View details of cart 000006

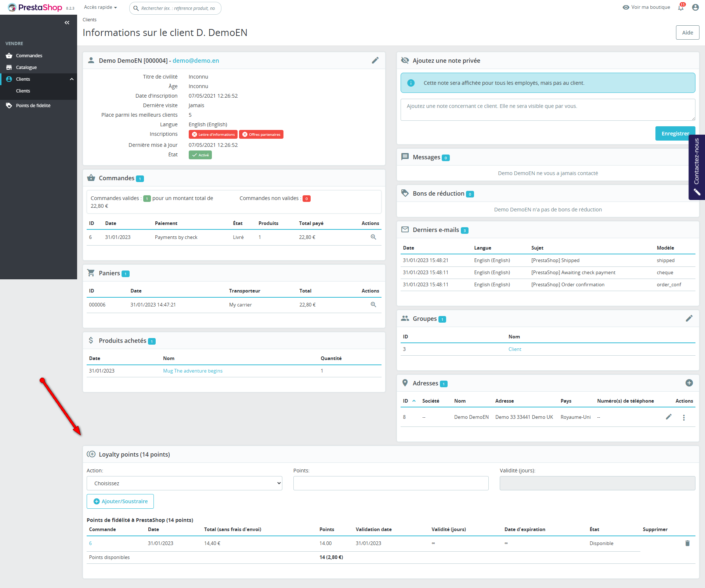pos(373,305)
